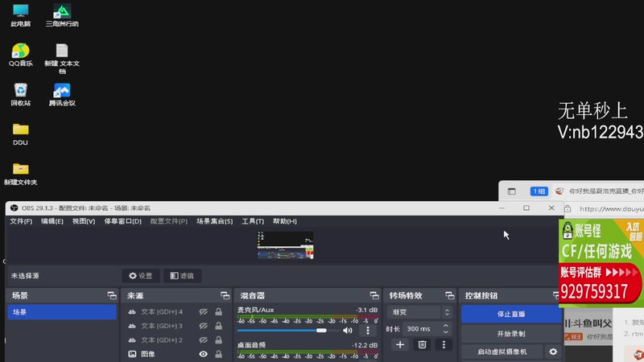Toggle lock on 文本 (GDI+) 3
644x362 pixels.
pos(218,326)
